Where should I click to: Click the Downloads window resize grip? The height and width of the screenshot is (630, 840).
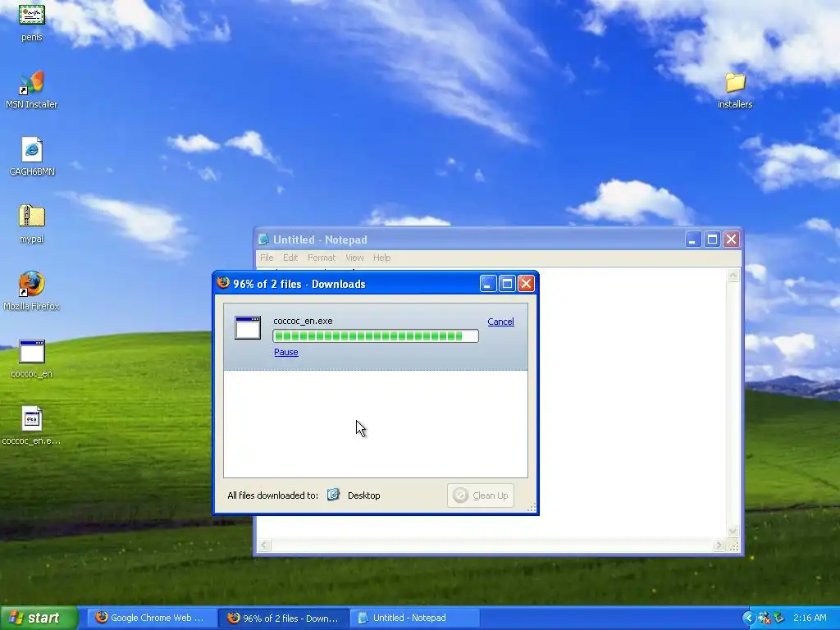tap(532, 508)
